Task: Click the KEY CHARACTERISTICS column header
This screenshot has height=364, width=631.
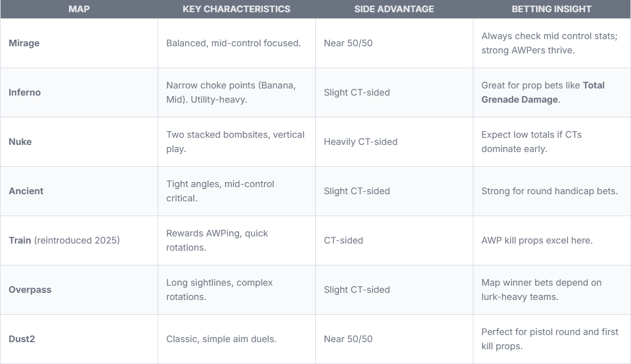Action: pos(236,9)
